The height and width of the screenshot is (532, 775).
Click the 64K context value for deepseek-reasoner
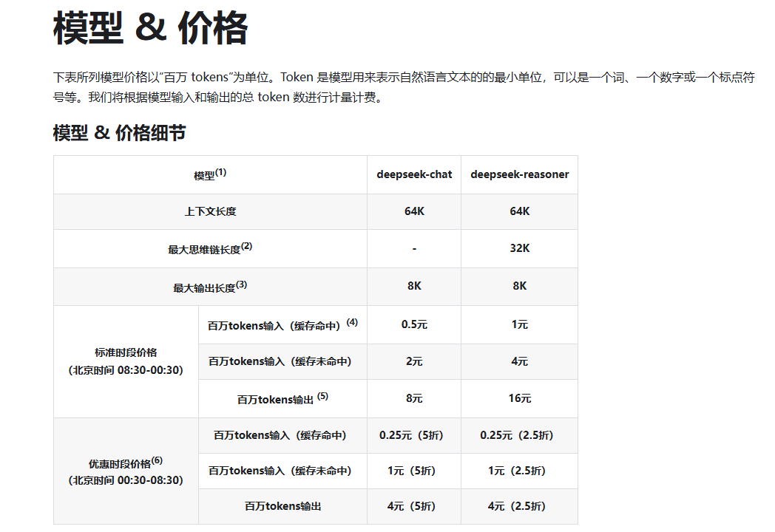click(519, 211)
